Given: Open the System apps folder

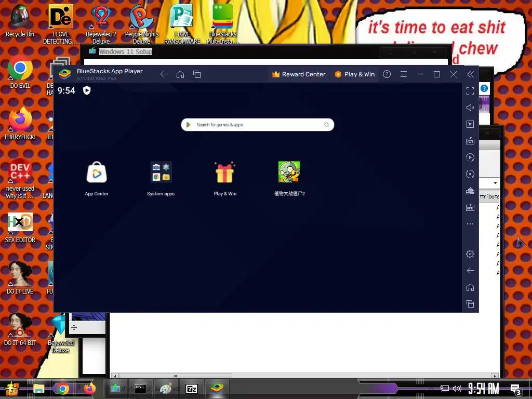Looking at the screenshot, I should pos(161,171).
